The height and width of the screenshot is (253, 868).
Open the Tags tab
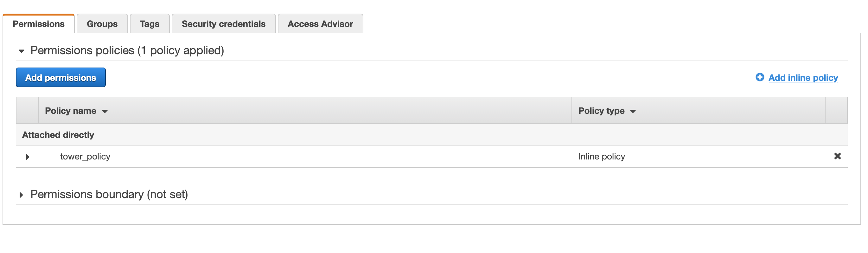[150, 24]
